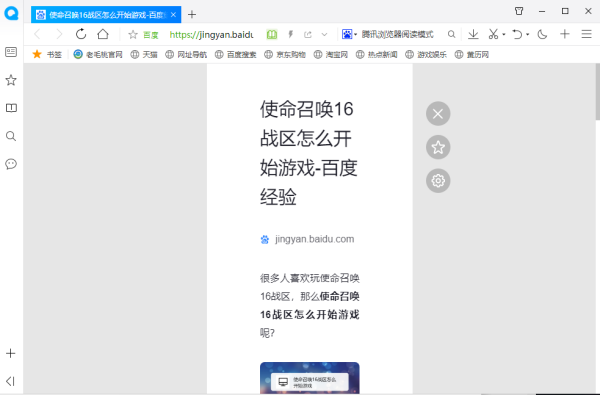Open the skin shirt icon in title bar
The width and height of the screenshot is (600, 395).
[x=519, y=11]
